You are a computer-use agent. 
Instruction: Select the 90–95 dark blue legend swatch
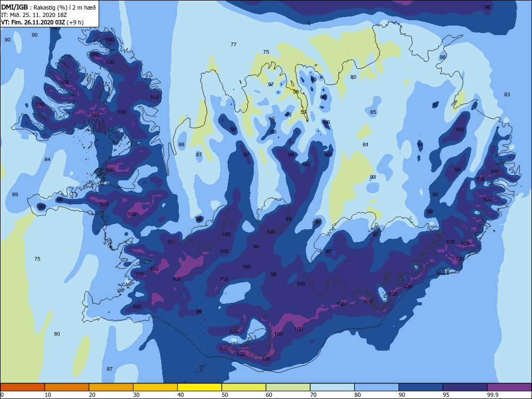(421, 387)
